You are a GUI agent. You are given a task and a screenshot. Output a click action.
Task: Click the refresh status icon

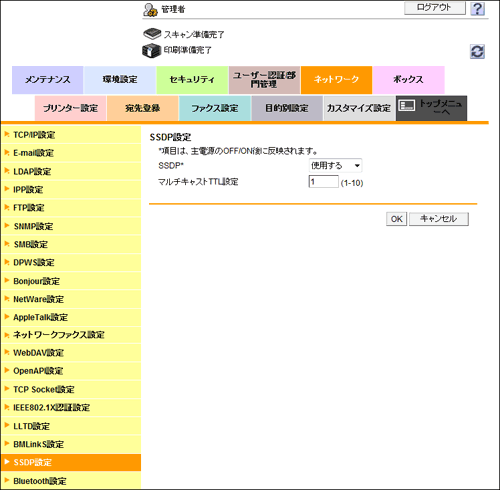click(x=477, y=52)
